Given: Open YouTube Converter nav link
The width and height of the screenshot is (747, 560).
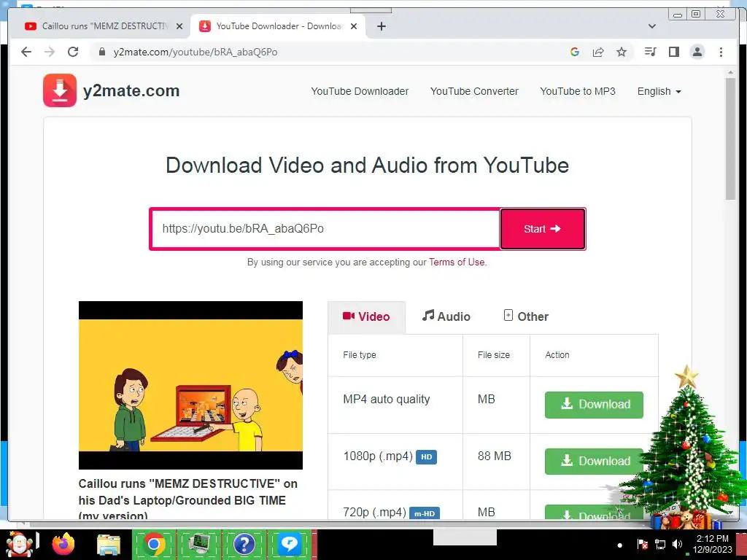Looking at the screenshot, I should [x=474, y=91].
